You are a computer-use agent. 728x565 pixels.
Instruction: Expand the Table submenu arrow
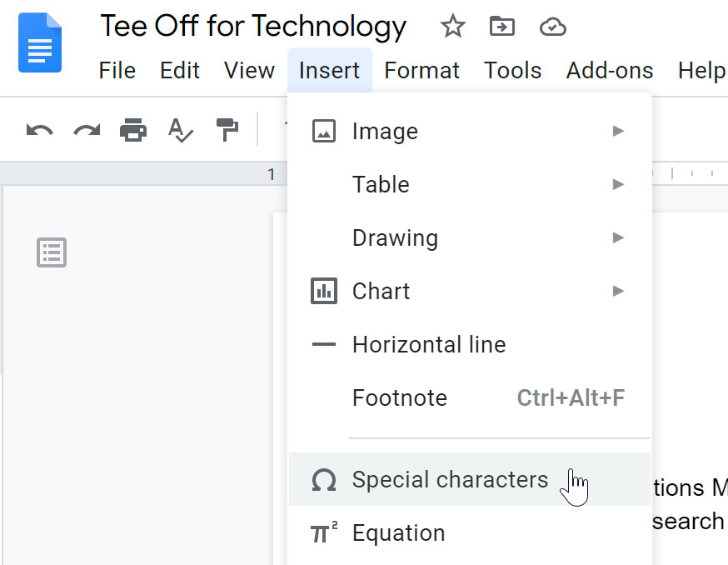[618, 184]
